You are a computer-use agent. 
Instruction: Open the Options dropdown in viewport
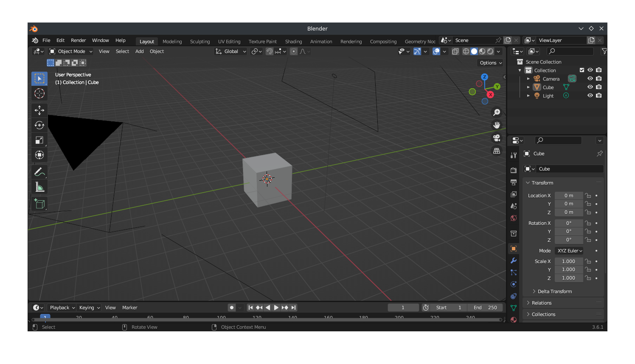[491, 63]
